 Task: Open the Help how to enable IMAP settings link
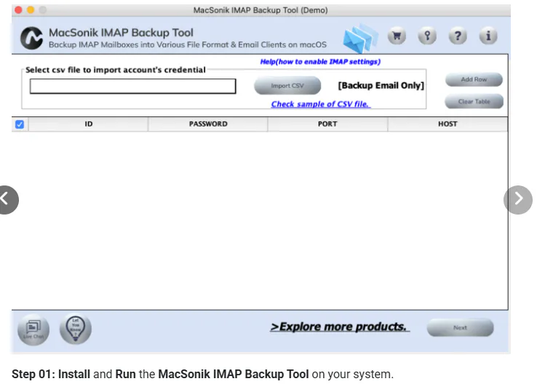(320, 62)
